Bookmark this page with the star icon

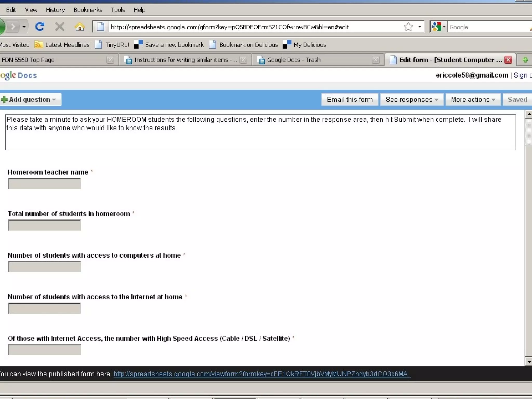pyautogui.click(x=408, y=27)
